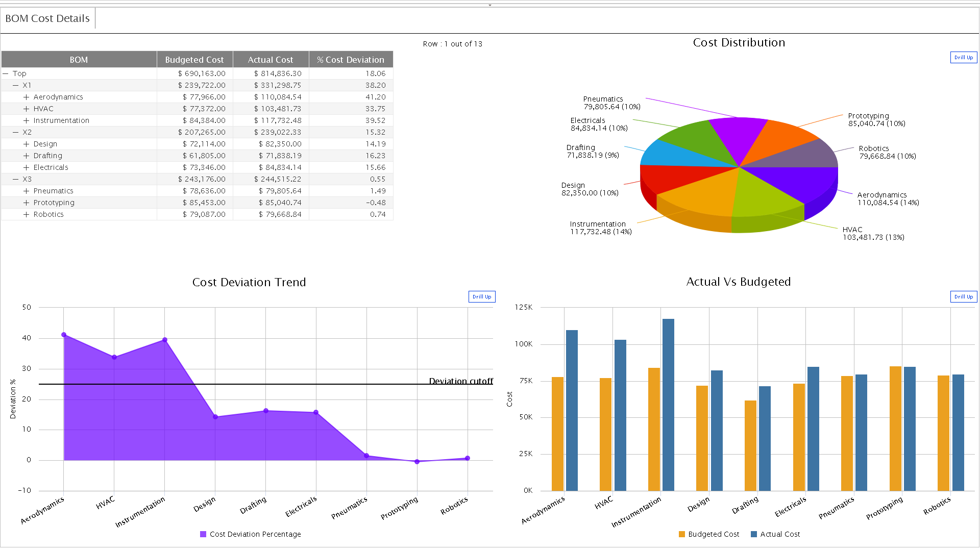This screenshot has height=551, width=980.
Task: Sort by Budgeted Cost column header
Action: 194,60
